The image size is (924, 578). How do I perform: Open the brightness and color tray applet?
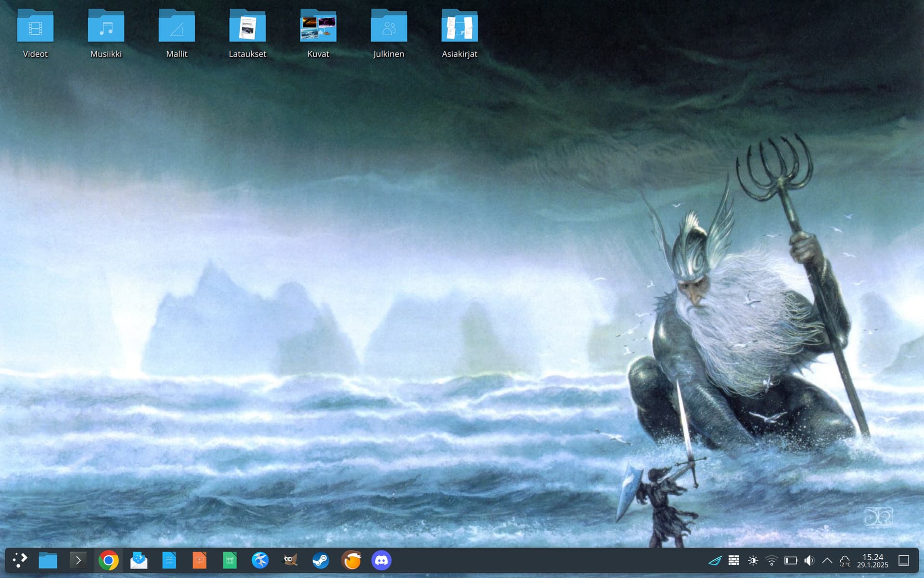(753, 560)
